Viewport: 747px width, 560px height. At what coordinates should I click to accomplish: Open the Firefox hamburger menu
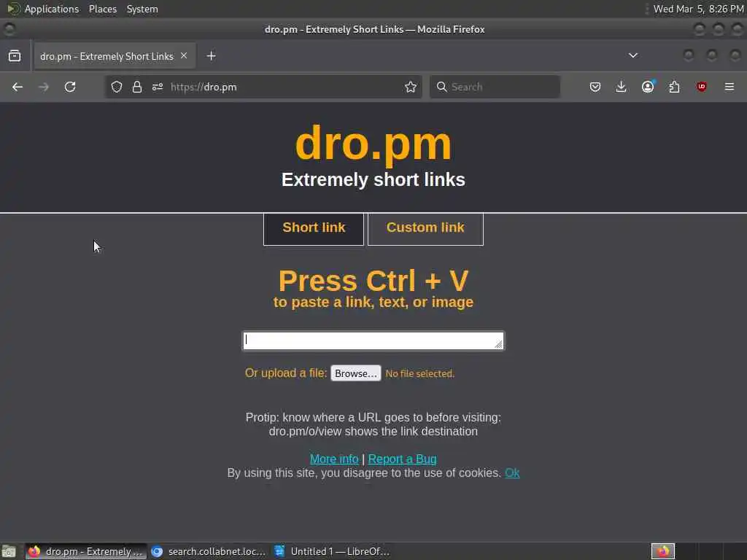click(729, 87)
